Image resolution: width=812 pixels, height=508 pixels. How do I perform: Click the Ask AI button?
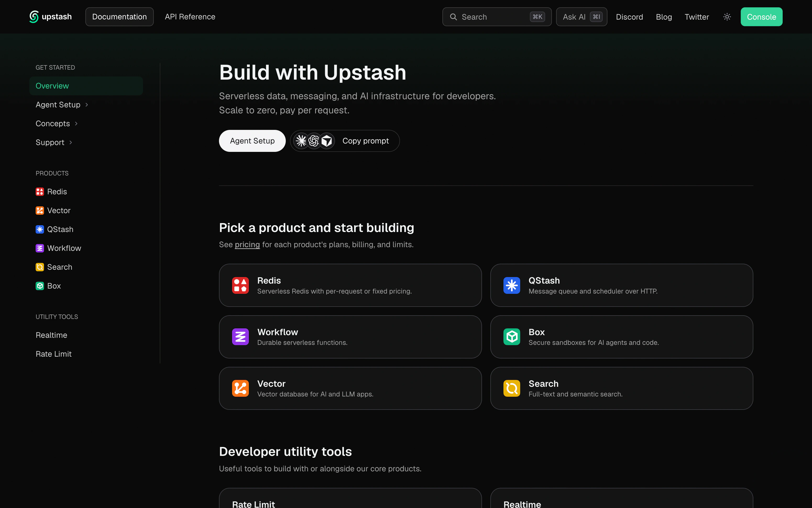point(581,17)
